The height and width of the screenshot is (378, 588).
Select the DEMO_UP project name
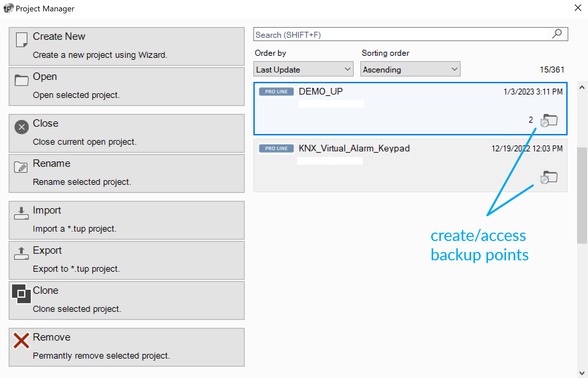(x=321, y=92)
